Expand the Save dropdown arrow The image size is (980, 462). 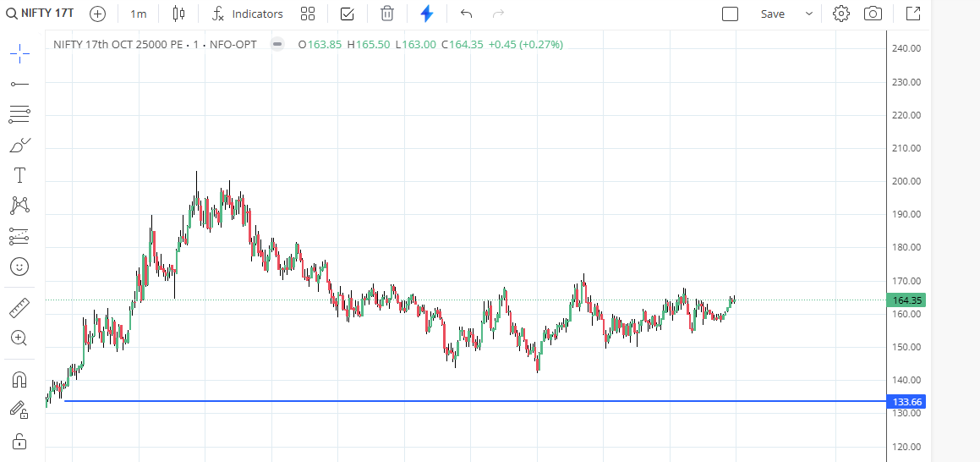point(808,14)
